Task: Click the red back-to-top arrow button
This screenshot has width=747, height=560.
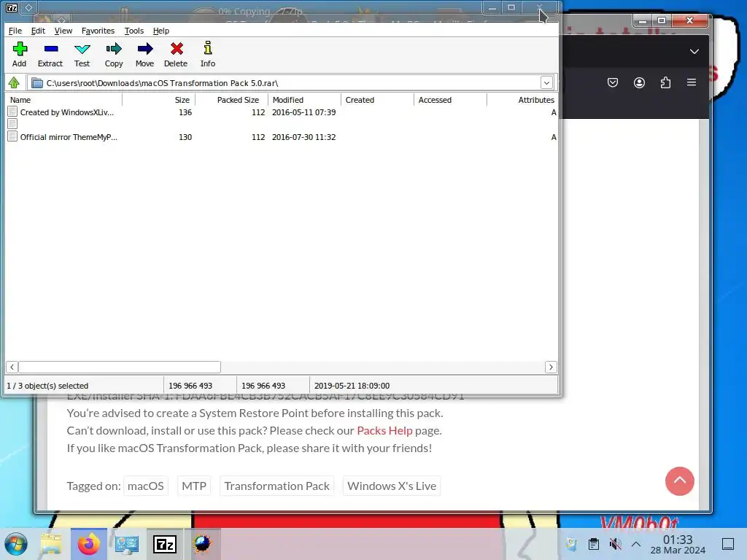Action: (680, 481)
